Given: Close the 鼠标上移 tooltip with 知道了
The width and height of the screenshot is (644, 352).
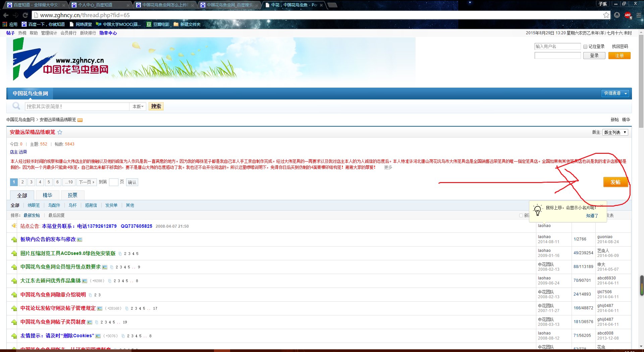Looking at the screenshot, I should coord(592,216).
